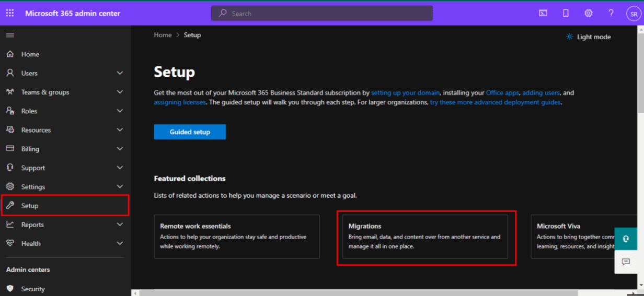Click the Reports chart icon
This screenshot has height=296, width=644.
(x=10, y=224)
